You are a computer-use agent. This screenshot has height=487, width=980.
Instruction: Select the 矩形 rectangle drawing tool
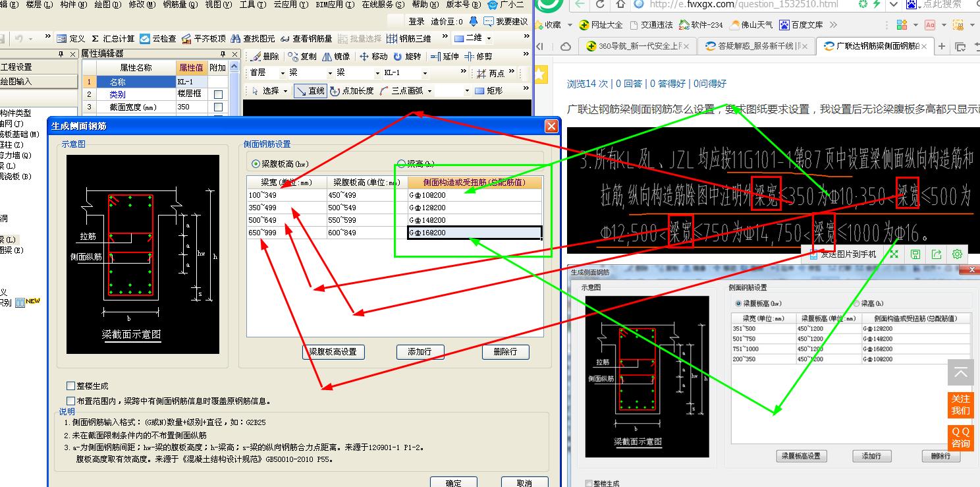point(488,91)
